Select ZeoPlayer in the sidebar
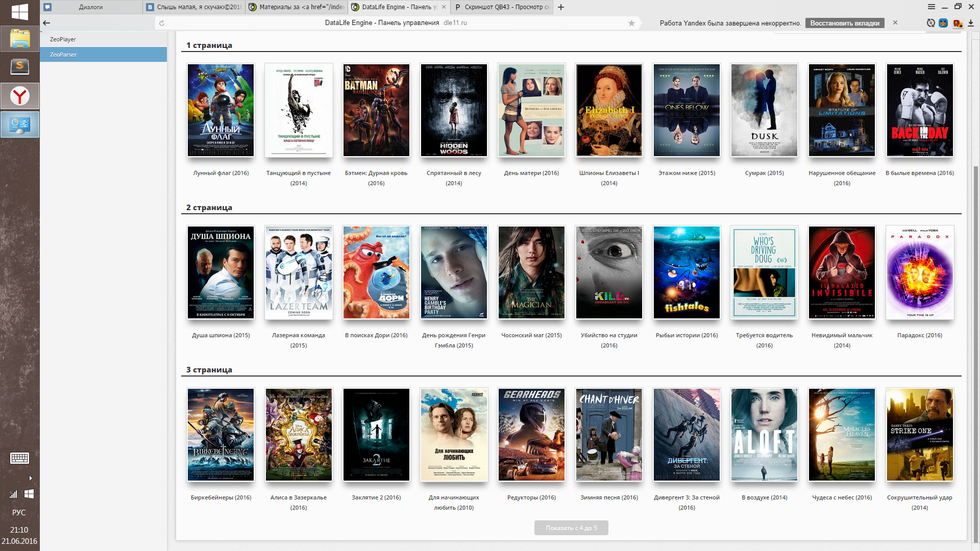 [104, 39]
